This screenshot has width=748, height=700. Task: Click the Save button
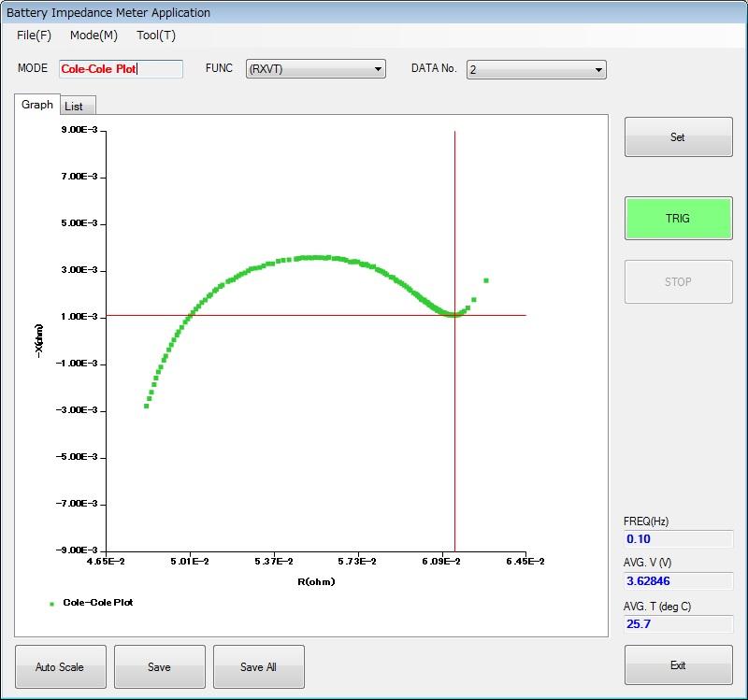click(160, 666)
